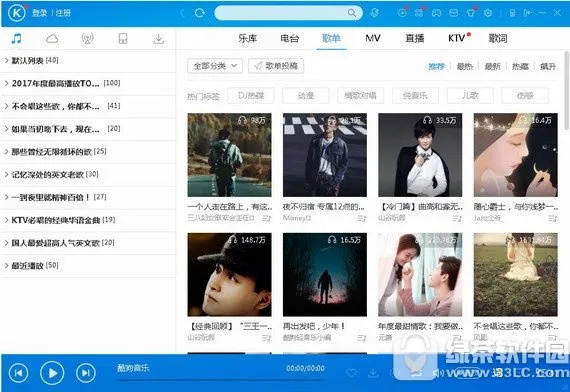Open the game controller icon
Screen dimensions: 570x392
coord(436,13)
